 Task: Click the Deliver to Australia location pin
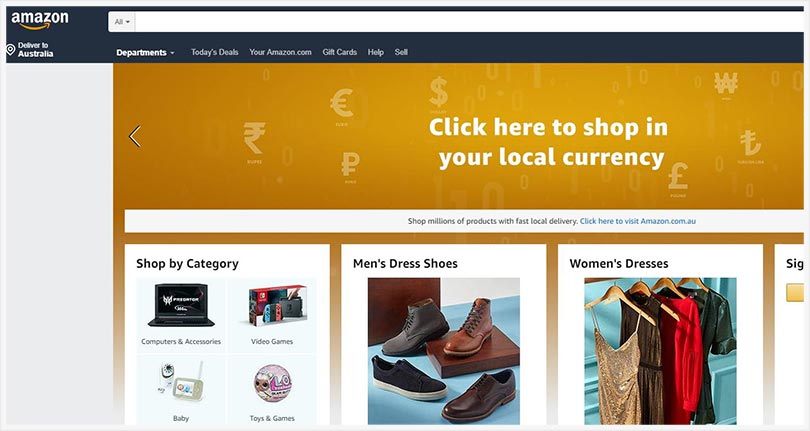(x=10, y=50)
